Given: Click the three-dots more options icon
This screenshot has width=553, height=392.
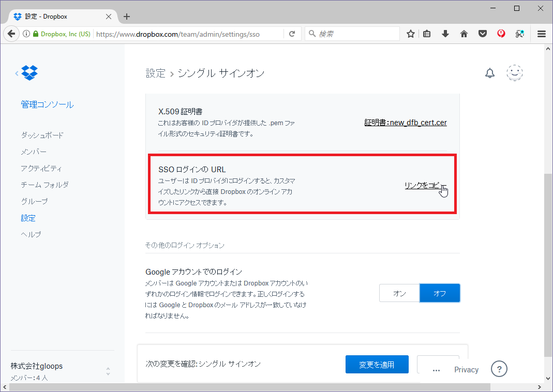Looking at the screenshot, I should pos(436,370).
